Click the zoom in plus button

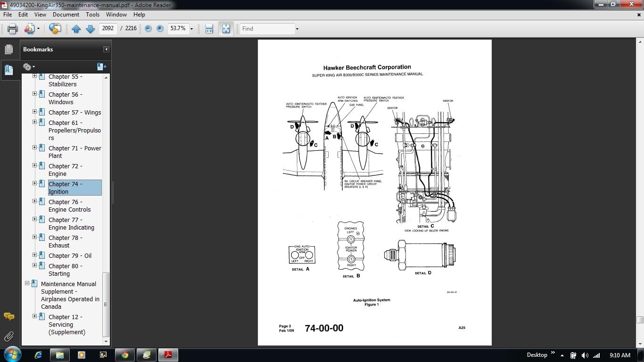pyautogui.click(x=160, y=29)
